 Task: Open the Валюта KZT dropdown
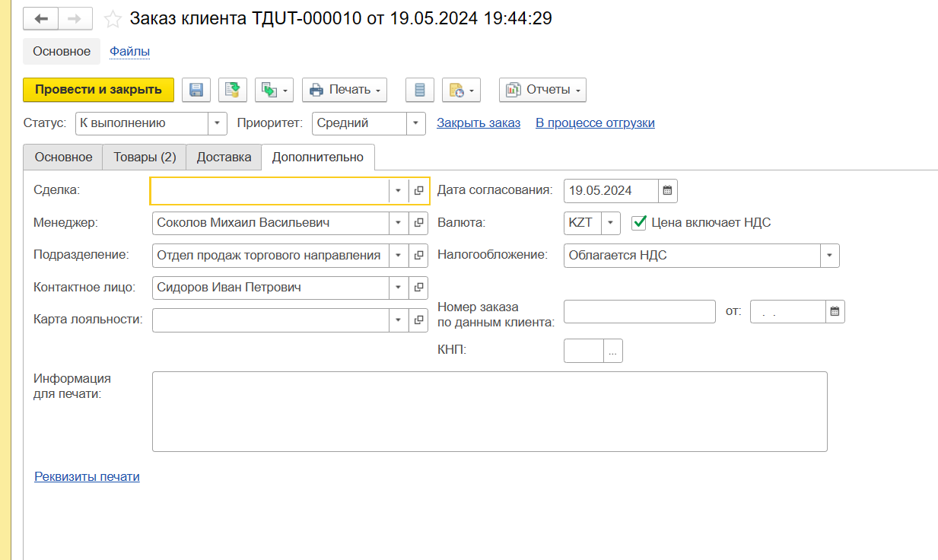click(x=611, y=223)
